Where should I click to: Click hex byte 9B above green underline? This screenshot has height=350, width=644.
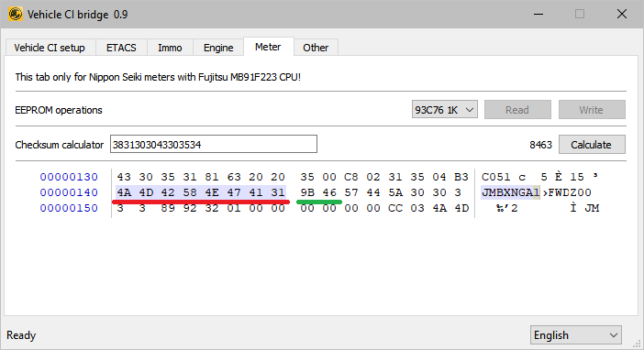(x=307, y=192)
